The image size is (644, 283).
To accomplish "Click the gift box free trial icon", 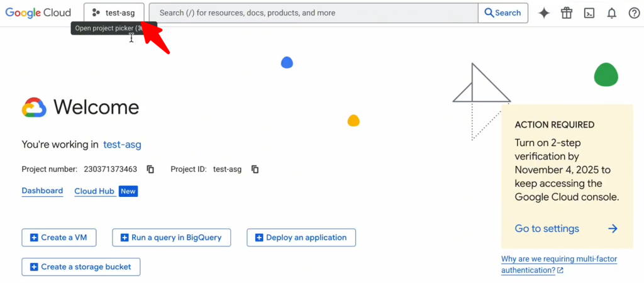I will pyautogui.click(x=567, y=13).
